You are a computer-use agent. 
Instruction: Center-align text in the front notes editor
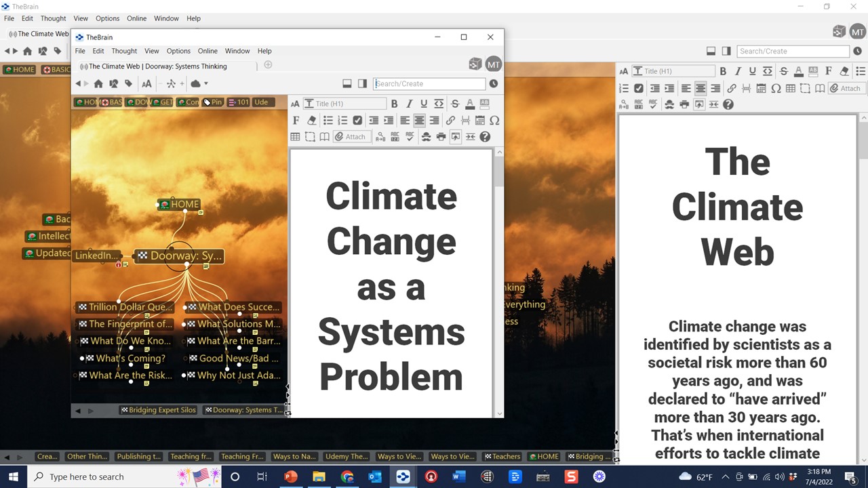[419, 120]
